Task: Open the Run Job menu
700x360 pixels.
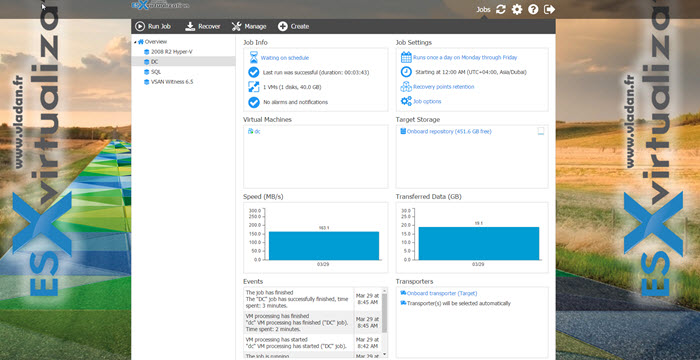Action: [x=153, y=26]
